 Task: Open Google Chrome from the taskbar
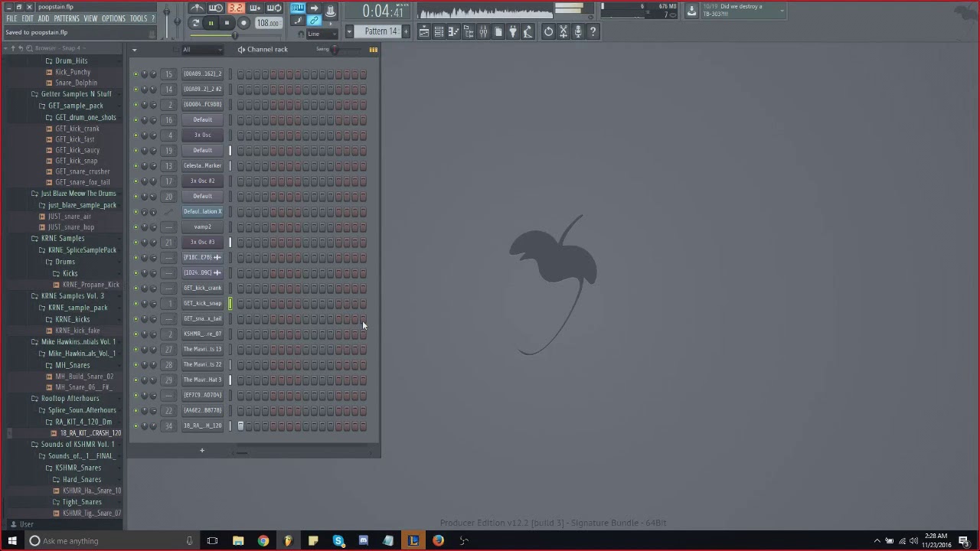coord(263,541)
